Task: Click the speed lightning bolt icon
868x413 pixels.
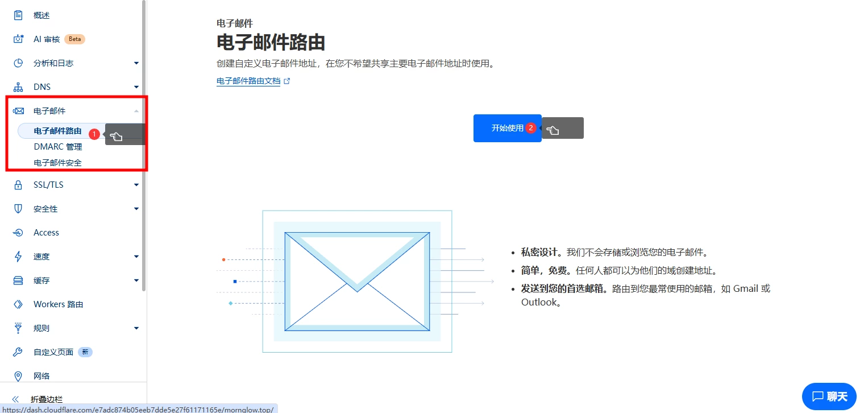Action: (18, 257)
